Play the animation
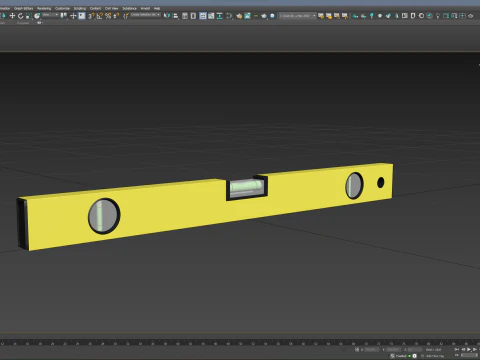 pyautogui.click(x=469, y=349)
